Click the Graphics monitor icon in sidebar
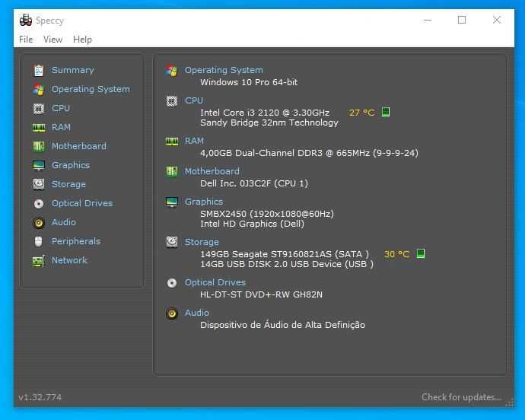Image resolution: width=525 pixels, height=420 pixels. click(39, 165)
